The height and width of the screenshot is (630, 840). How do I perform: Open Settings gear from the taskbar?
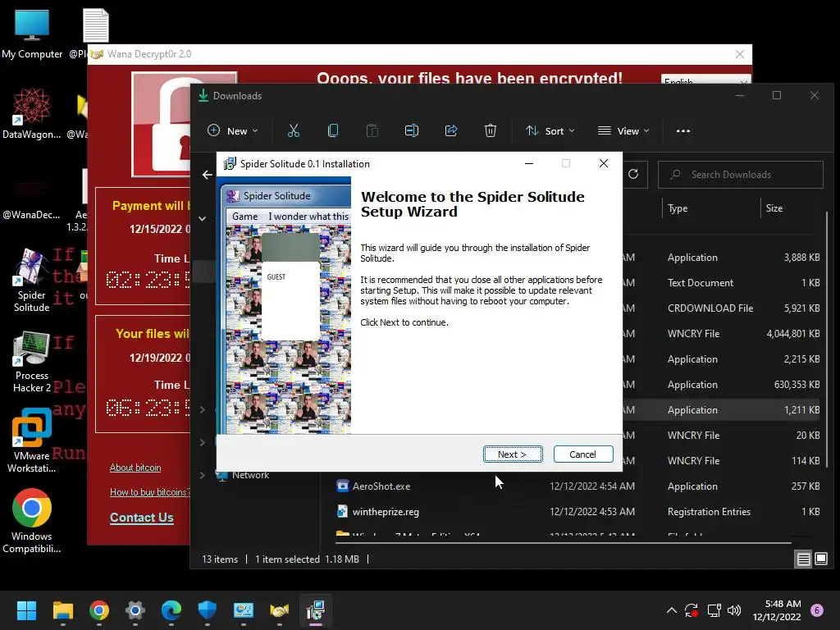click(135, 610)
